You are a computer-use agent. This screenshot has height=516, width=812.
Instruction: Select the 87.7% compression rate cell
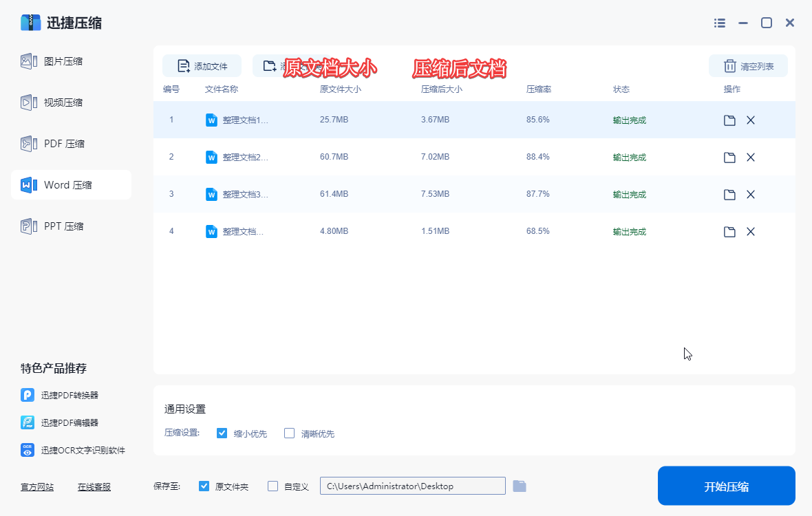538,194
